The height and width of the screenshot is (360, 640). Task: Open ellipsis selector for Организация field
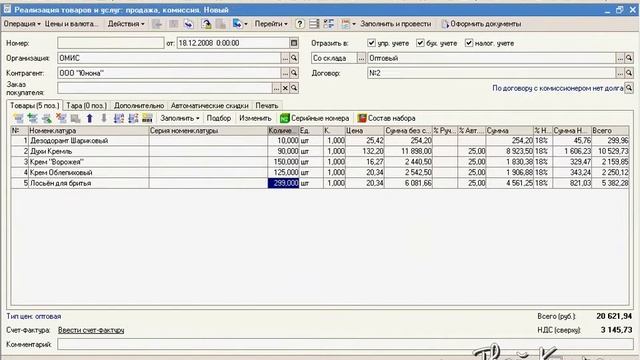click(285, 58)
